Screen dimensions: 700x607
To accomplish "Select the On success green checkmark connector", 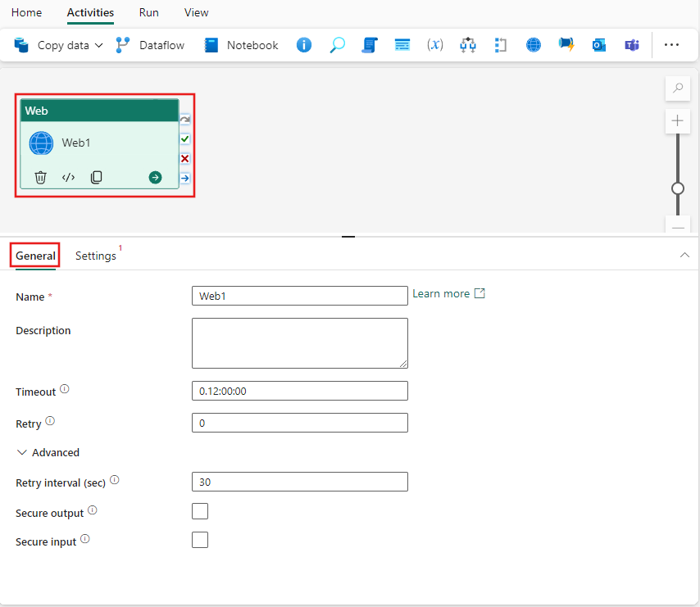I will point(184,138).
